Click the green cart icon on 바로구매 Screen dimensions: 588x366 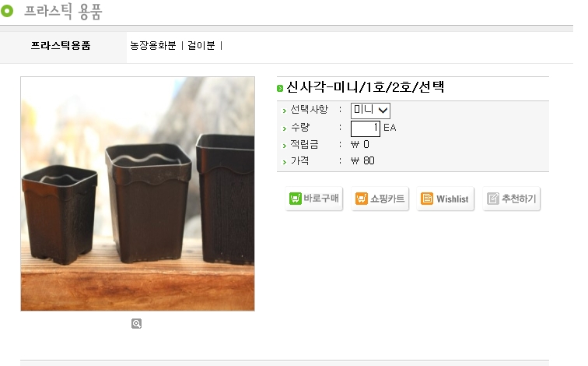(x=296, y=199)
